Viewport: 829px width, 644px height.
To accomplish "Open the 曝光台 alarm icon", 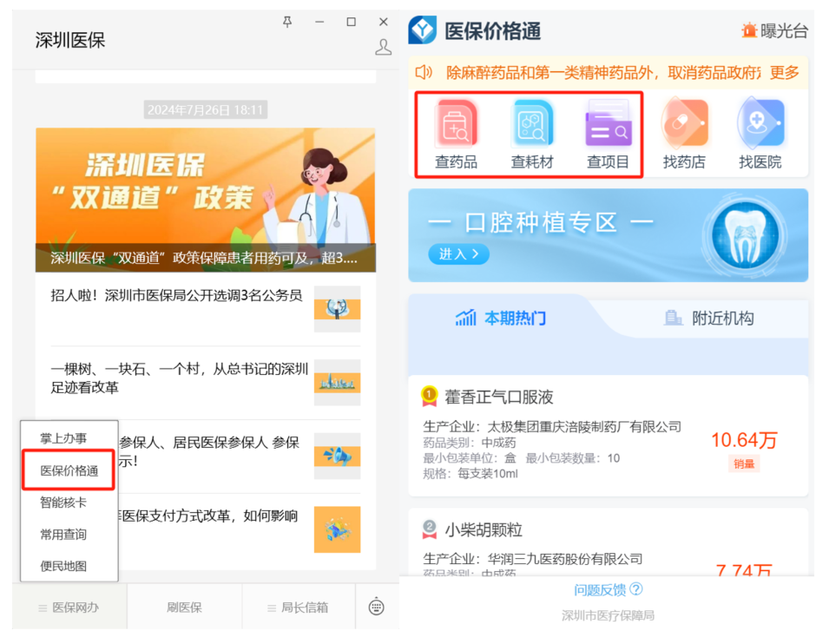I will click(x=748, y=30).
